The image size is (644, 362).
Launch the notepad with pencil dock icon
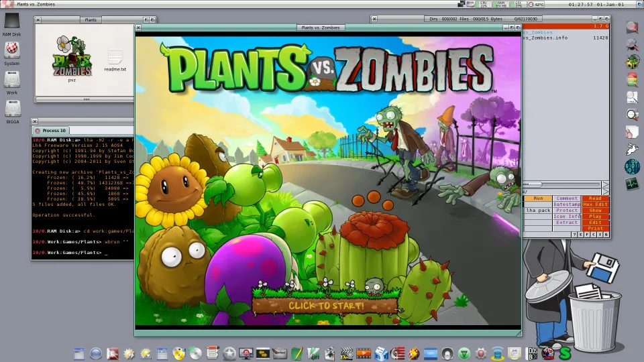pyautogui.click(x=213, y=353)
